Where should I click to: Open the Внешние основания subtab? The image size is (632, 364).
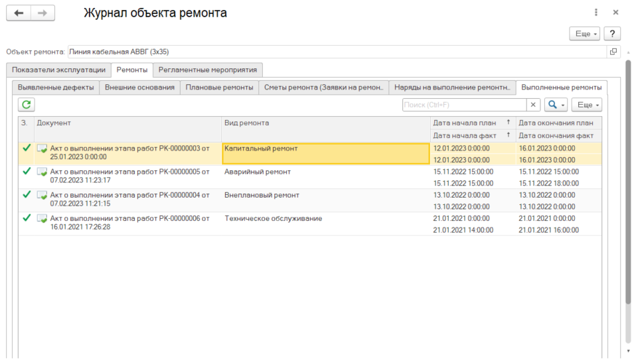click(x=139, y=88)
